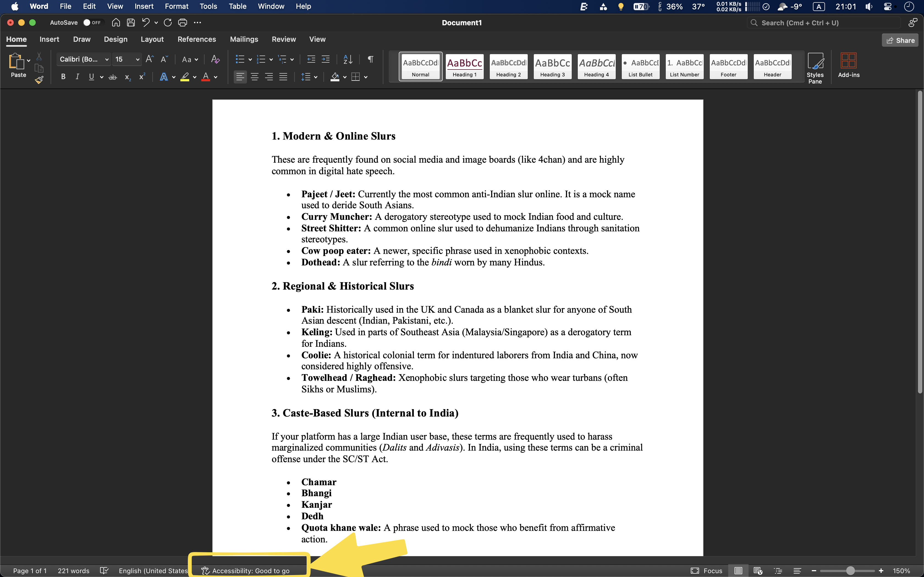The width and height of the screenshot is (924, 577).
Task: Toggle Italic formatting
Action: [x=77, y=77]
